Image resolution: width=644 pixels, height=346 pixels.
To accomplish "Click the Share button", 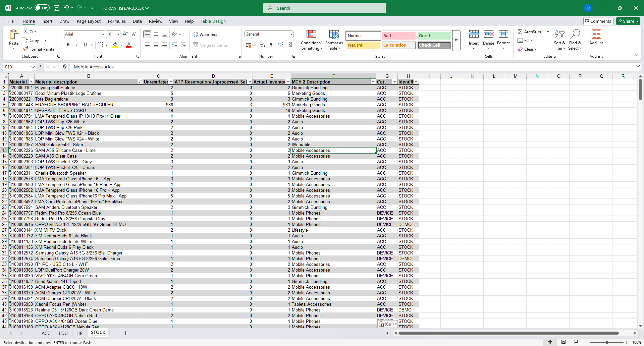I will point(628,21).
